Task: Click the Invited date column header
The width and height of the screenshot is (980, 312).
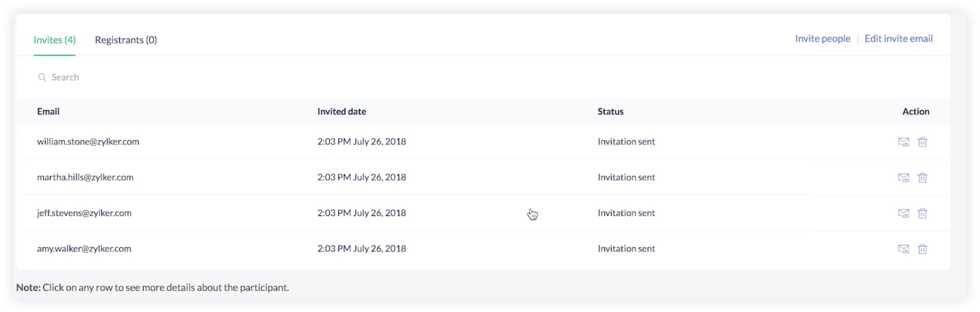Action: 342,112
